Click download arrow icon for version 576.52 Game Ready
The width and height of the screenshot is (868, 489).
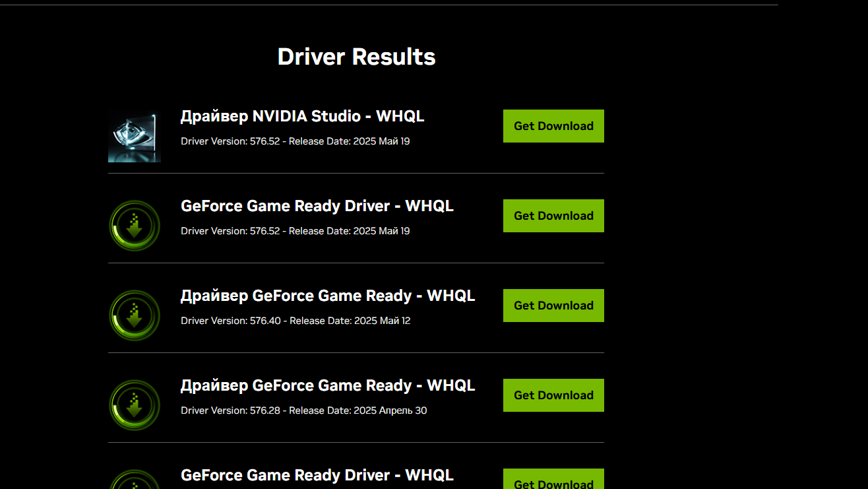(135, 226)
